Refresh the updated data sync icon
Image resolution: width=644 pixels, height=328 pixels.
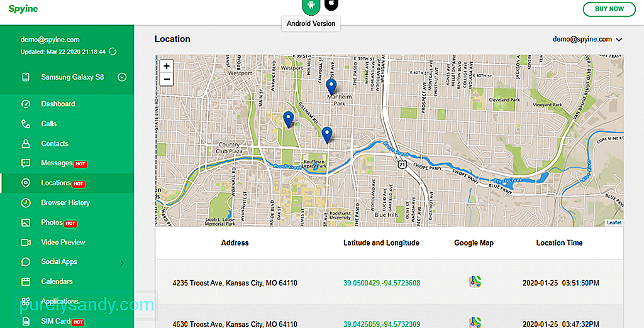coord(113,52)
